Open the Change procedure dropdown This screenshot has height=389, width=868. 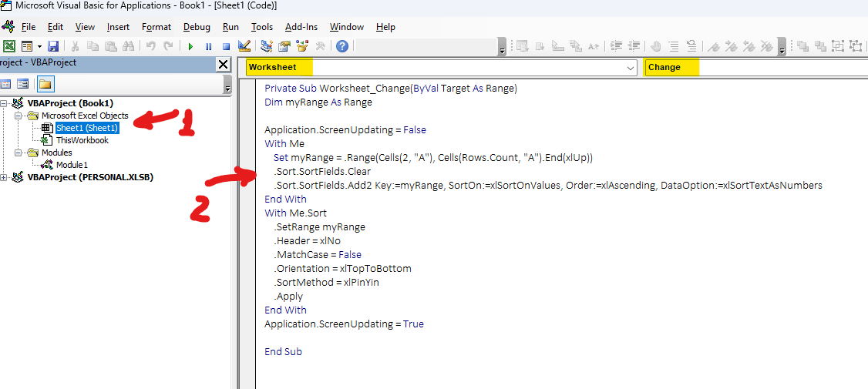point(756,68)
